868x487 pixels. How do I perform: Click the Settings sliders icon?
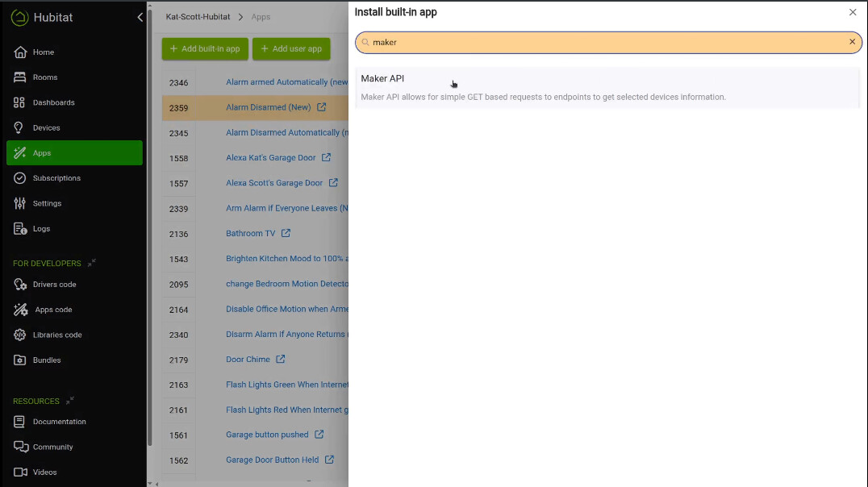(x=20, y=203)
